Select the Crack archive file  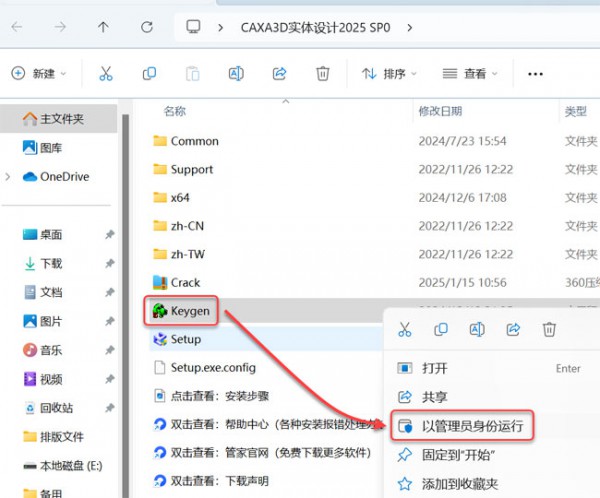click(x=176, y=282)
